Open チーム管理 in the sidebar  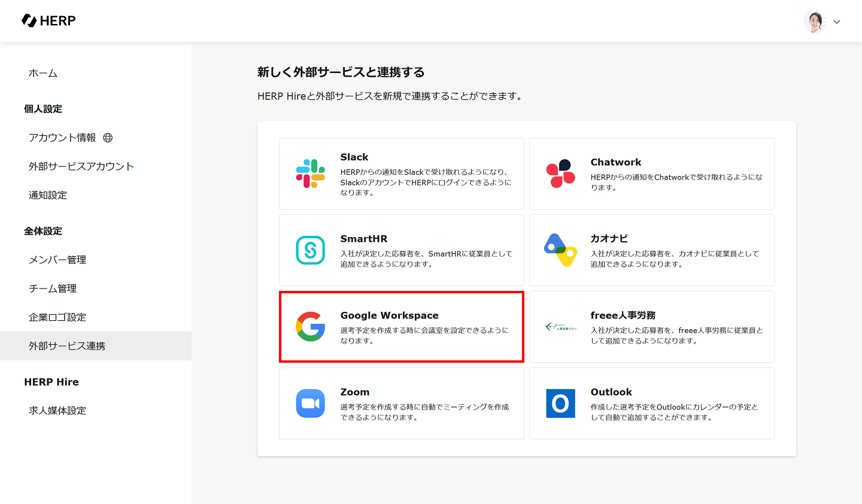coord(53,289)
